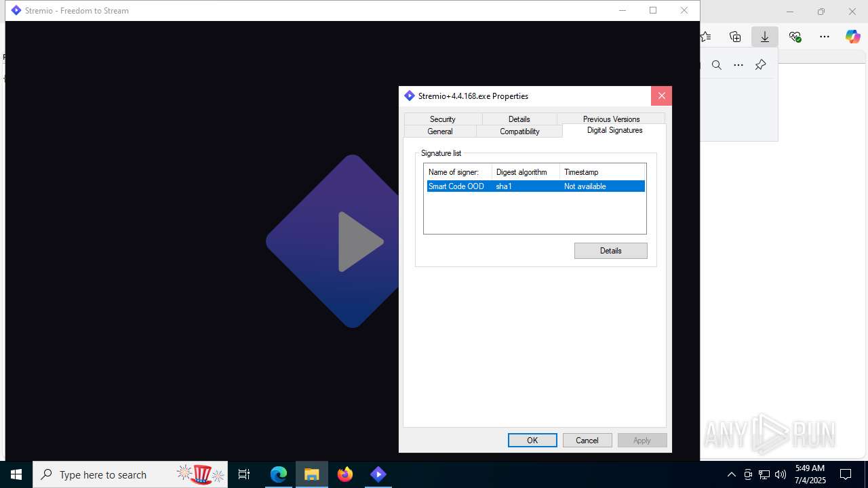Select the Smart Code OOD signature row
Image resolution: width=868 pixels, height=488 pixels.
[535, 186]
